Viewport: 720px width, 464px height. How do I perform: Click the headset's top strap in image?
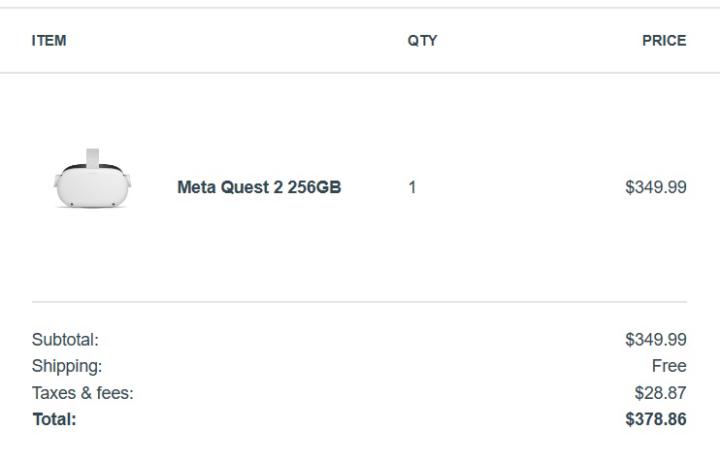click(93, 156)
